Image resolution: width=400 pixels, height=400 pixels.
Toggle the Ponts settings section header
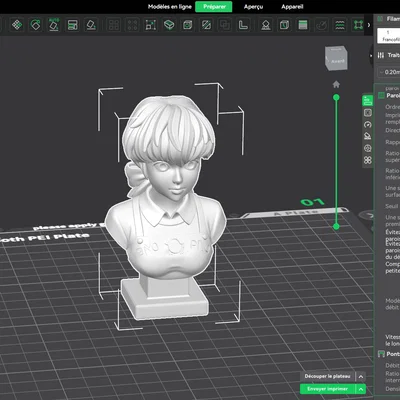pyautogui.click(x=389, y=354)
